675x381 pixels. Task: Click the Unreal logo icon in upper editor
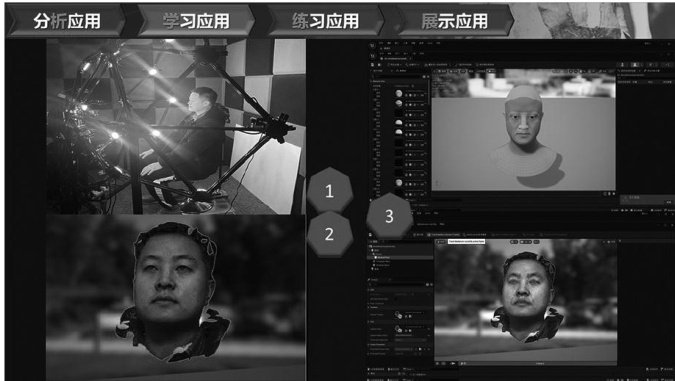click(x=372, y=45)
